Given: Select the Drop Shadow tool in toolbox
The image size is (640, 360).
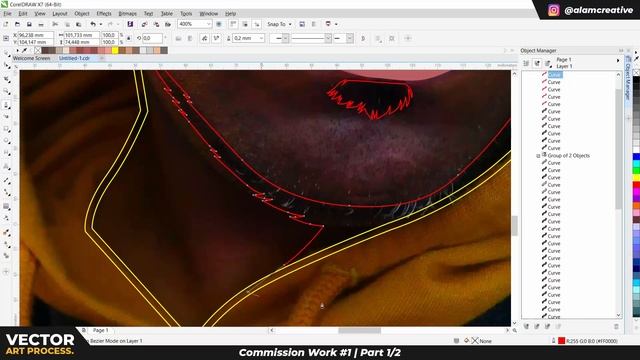Looking at the screenshot, I should point(7,206).
